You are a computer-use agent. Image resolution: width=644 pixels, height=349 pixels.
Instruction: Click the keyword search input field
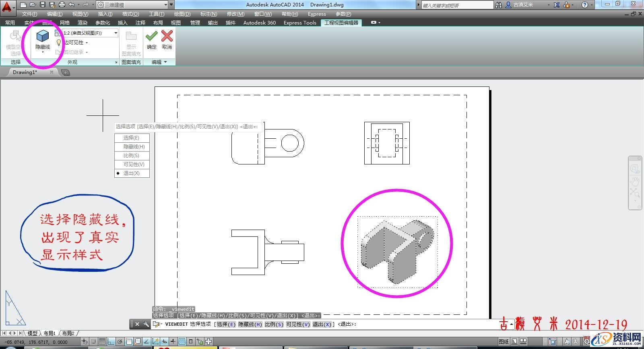point(457,5)
